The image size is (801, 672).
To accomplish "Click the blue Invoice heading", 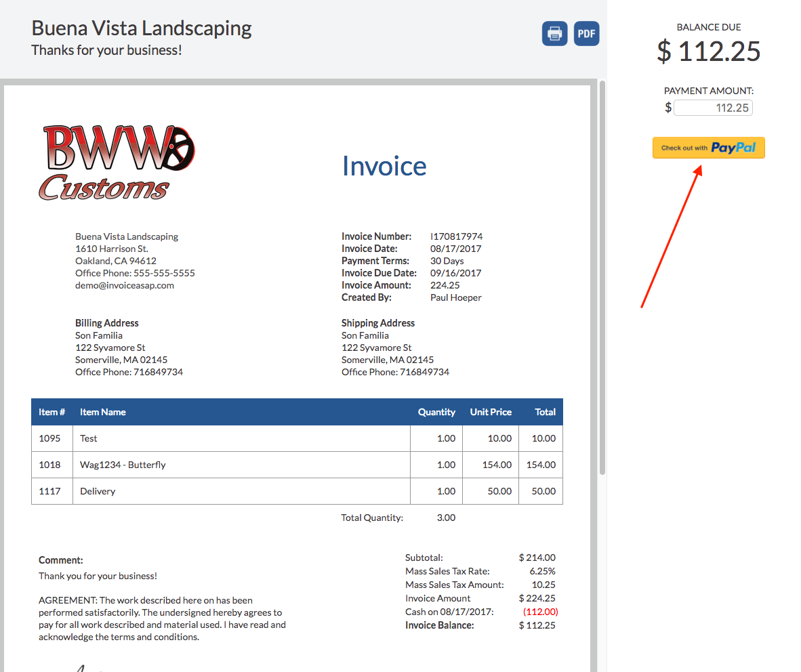I will tap(384, 166).
